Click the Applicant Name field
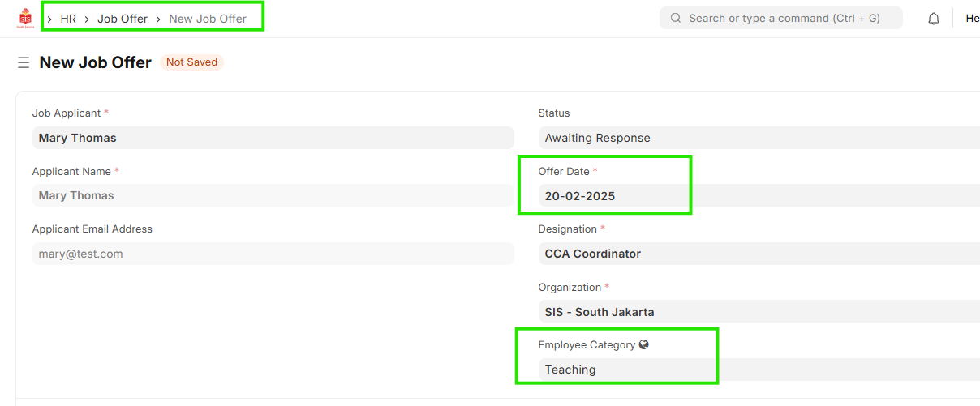 point(273,195)
